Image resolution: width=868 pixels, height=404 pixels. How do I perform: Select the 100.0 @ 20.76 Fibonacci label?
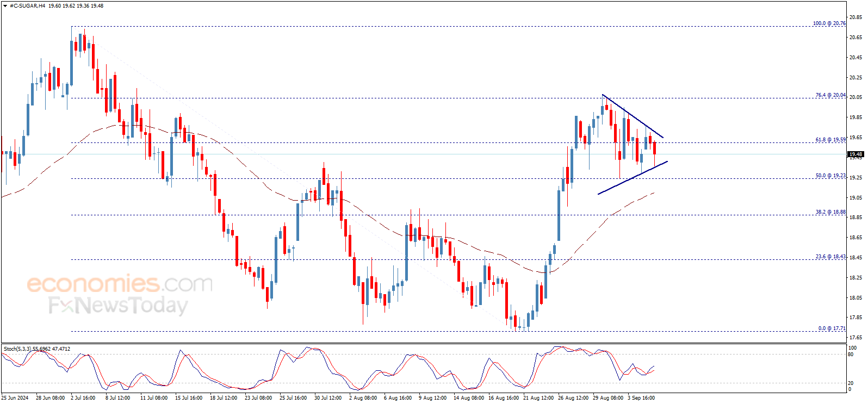[x=829, y=23]
